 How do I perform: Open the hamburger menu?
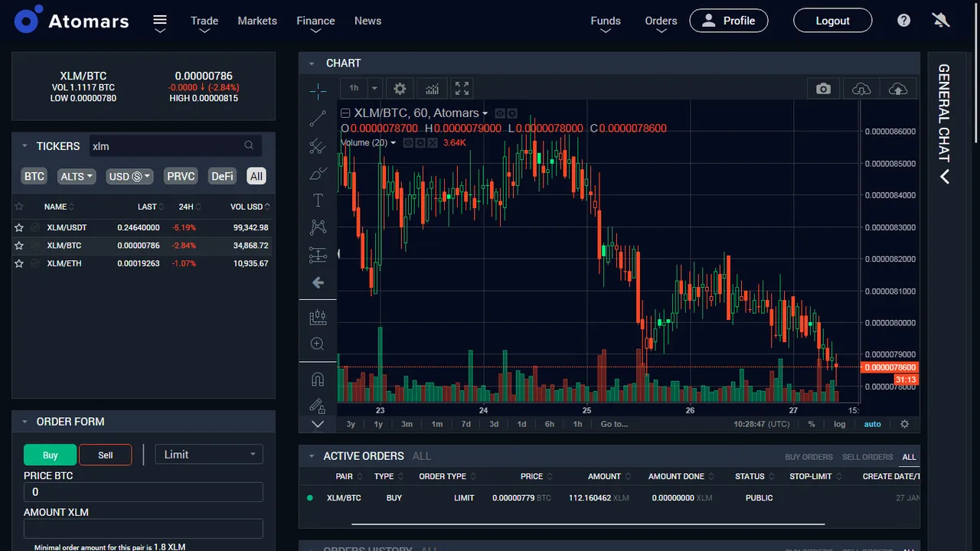click(160, 21)
